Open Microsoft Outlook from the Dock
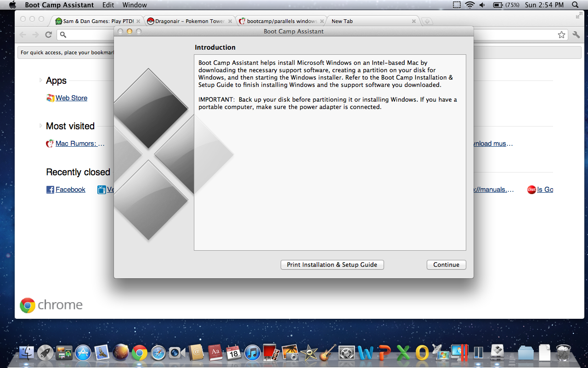588x368 pixels. (422, 353)
